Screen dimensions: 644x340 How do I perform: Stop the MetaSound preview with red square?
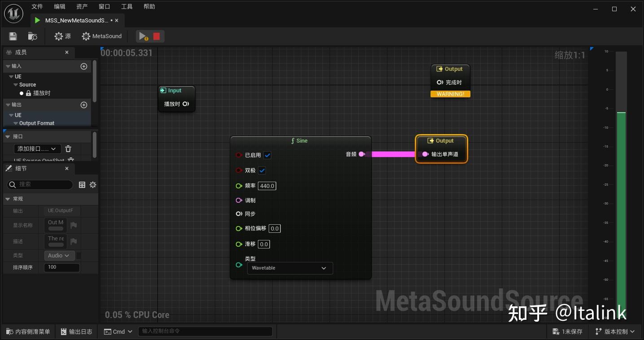tap(157, 36)
